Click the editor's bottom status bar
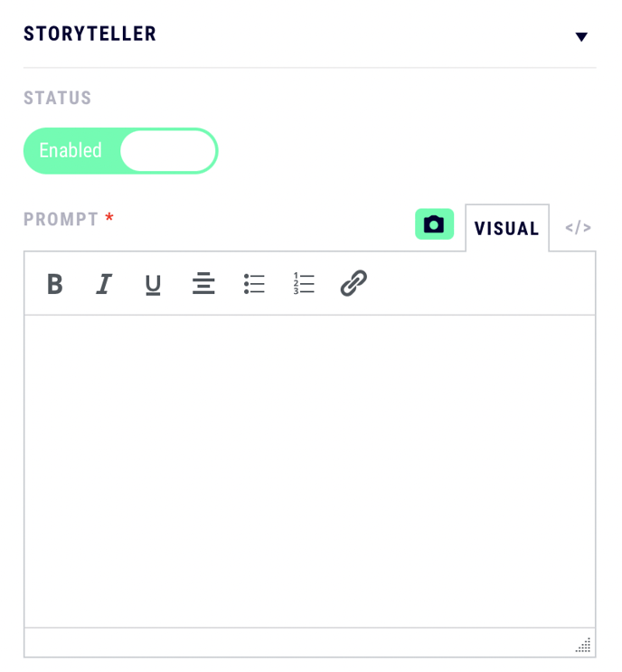The width and height of the screenshot is (622, 672). [298, 643]
